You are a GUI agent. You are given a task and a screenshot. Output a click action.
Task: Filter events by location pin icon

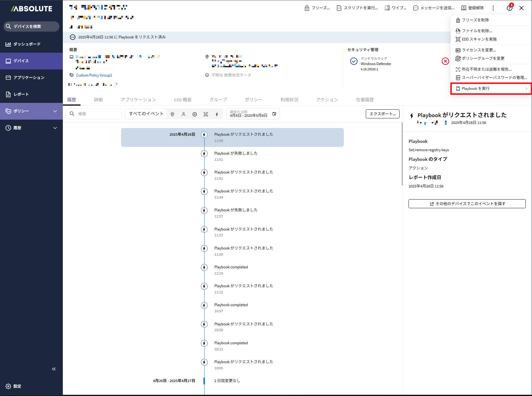click(x=172, y=114)
